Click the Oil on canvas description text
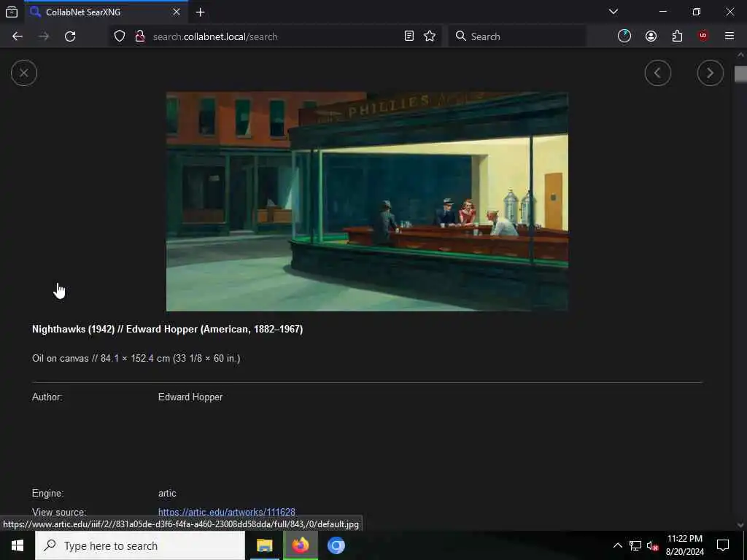This screenshot has height=560, width=747. [x=136, y=358]
